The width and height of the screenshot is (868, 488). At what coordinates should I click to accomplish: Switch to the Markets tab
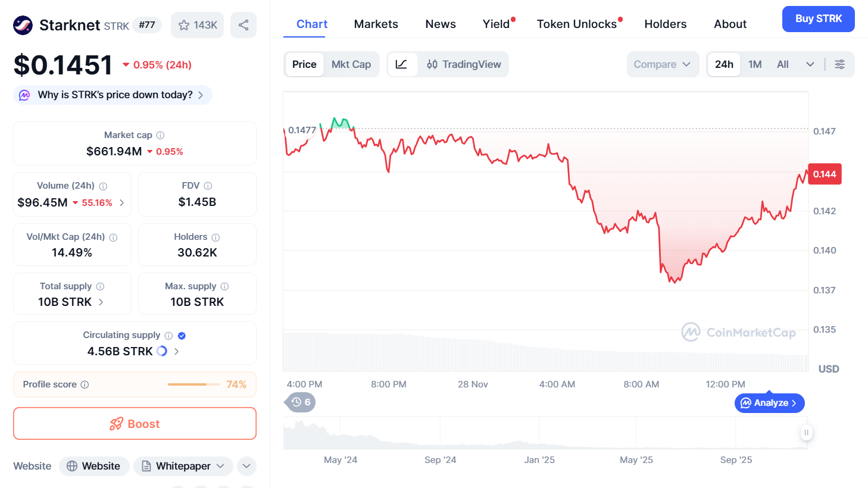coord(376,24)
